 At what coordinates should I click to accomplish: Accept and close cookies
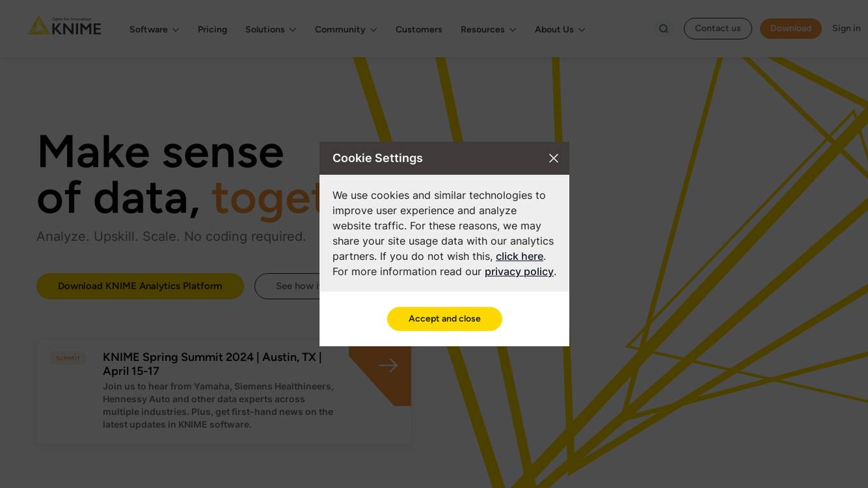[x=445, y=319]
